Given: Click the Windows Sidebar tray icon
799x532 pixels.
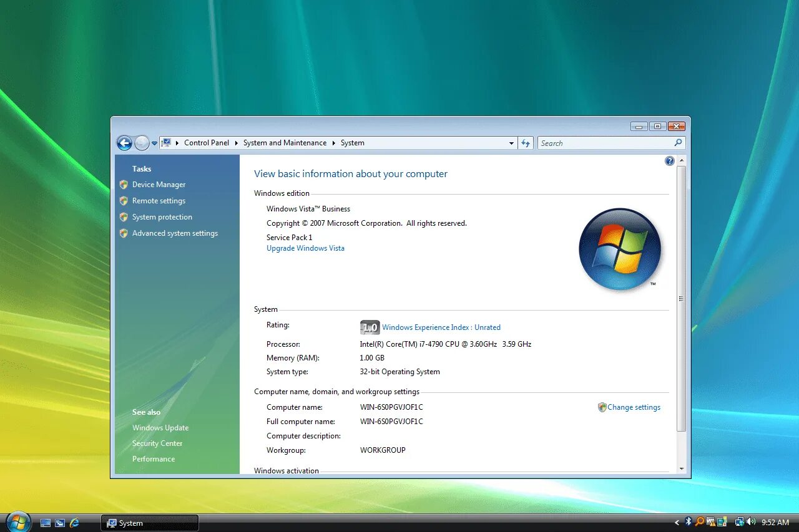Looking at the screenshot, I should point(722,522).
